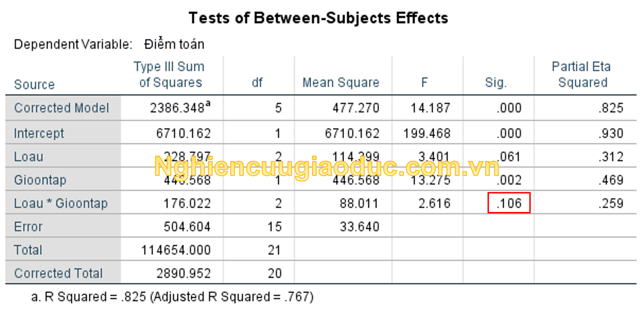Select the Partial Eta Squared header
The image size is (644, 315).
pos(582,75)
